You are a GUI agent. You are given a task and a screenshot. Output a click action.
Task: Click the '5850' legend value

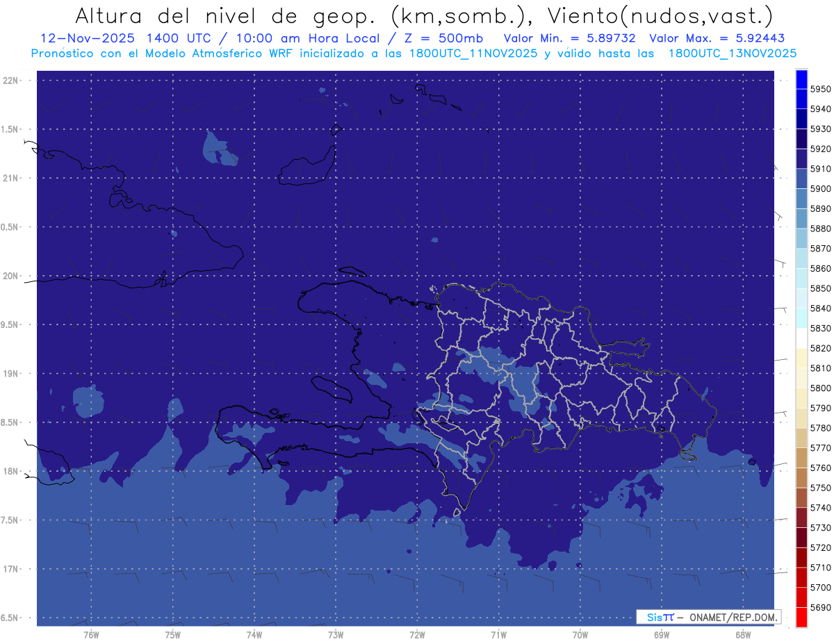pos(821,288)
